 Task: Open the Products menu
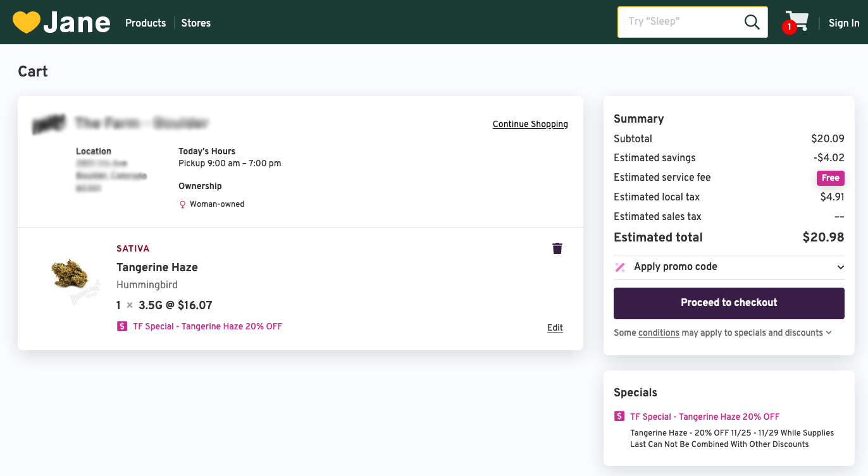point(146,23)
